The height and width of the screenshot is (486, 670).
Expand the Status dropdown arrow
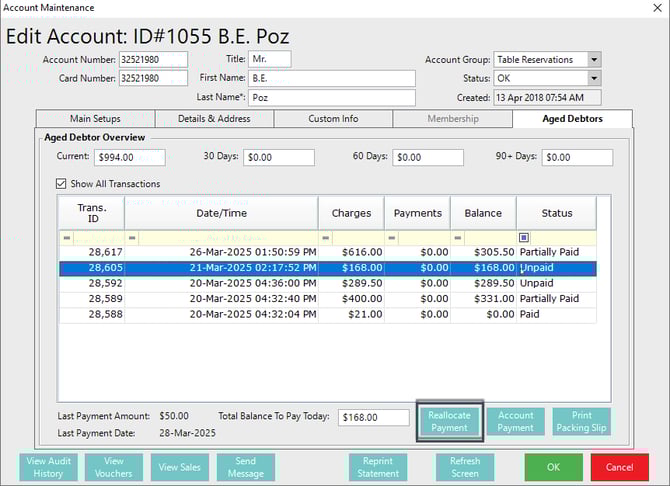pos(594,78)
